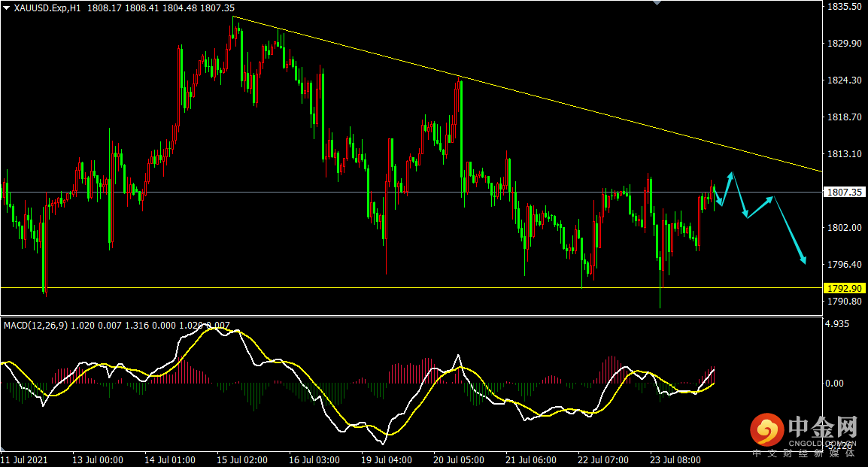Click the current price label 1807.35
The height and width of the screenshot is (467, 868).
[x=845, y=192]
